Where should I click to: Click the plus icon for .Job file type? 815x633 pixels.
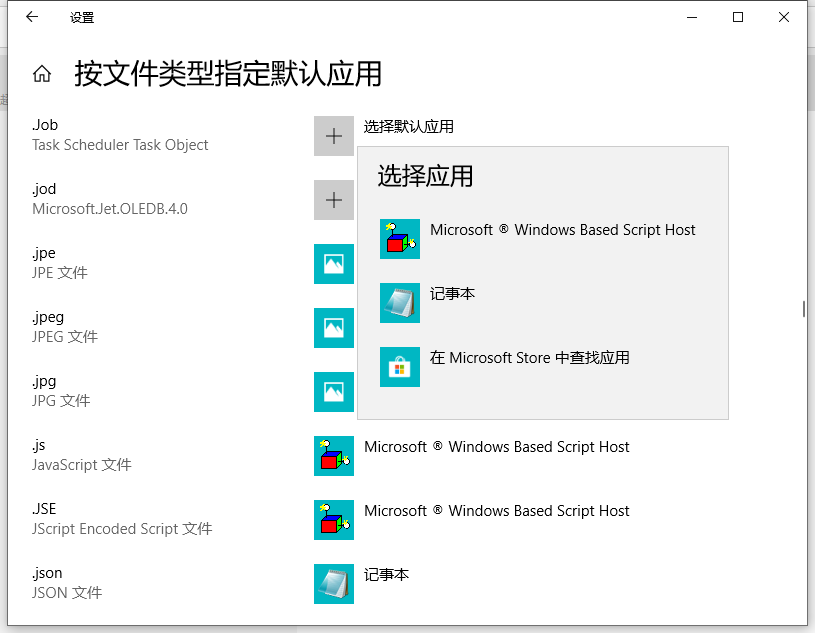(334, 136)
